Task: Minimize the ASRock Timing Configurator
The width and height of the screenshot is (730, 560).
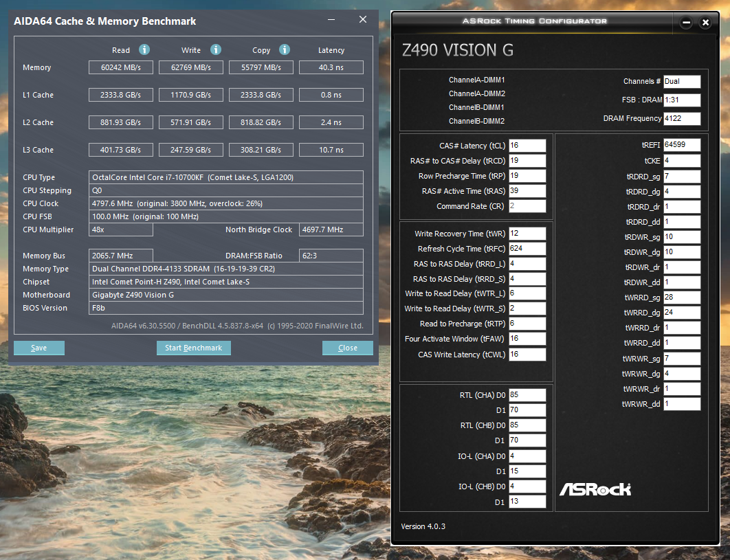Action: tap(686, 23)
